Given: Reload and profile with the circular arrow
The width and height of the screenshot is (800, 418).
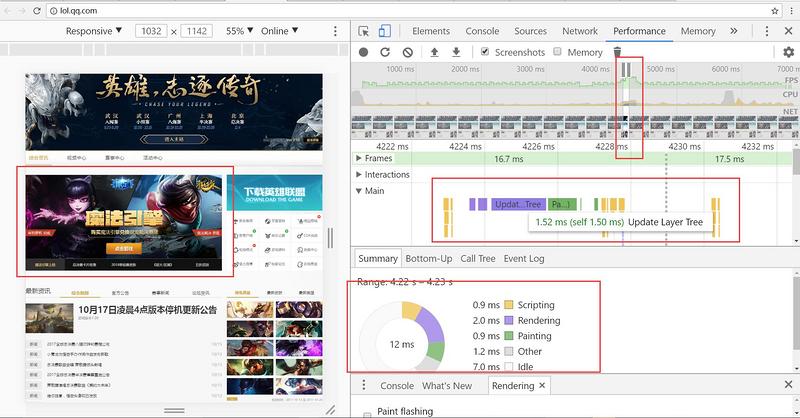Looking at the screenshot, I should 385,52.
